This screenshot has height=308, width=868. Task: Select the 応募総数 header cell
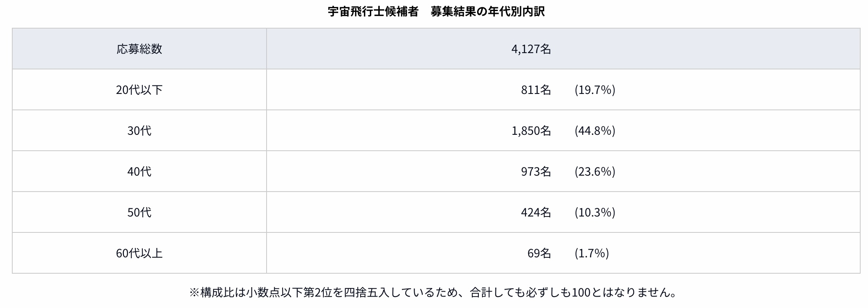tap(139, 49)
